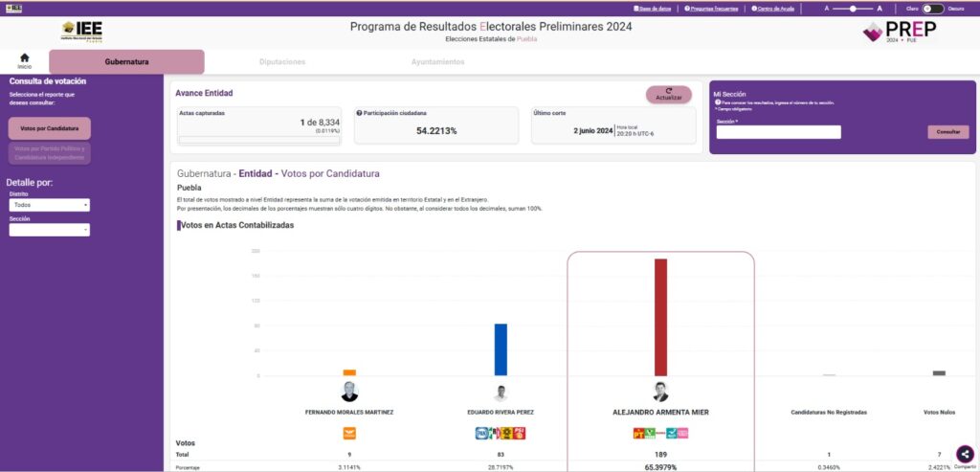
Task: Switch to the Diputaciones tab
Action: tap(282, 62)
